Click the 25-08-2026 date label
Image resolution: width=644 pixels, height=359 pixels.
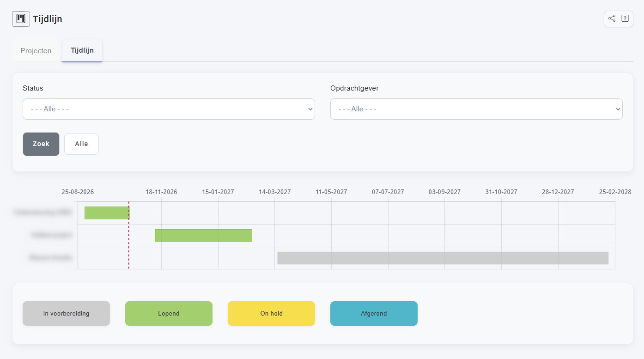pyautogui.click(x=78, y=192)
